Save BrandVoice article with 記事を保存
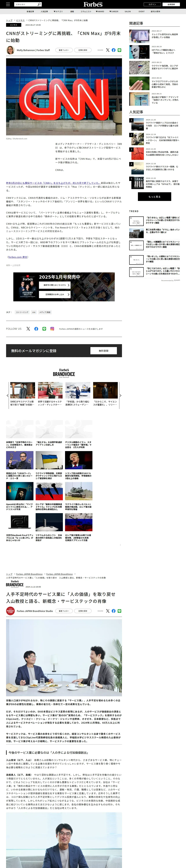 tap(83, 611)
